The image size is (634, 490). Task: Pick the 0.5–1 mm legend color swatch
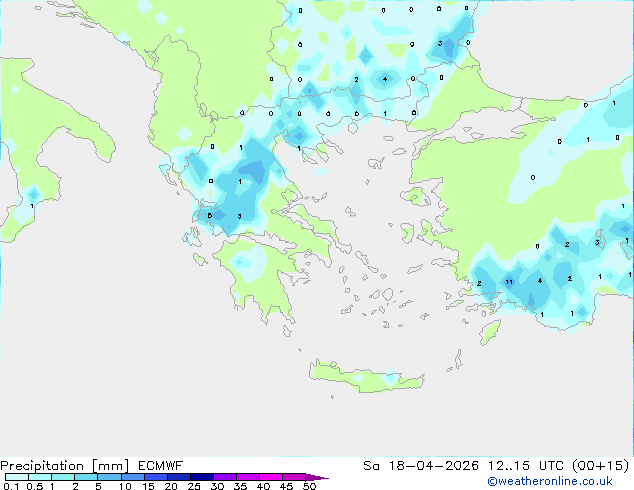(40, 477)
